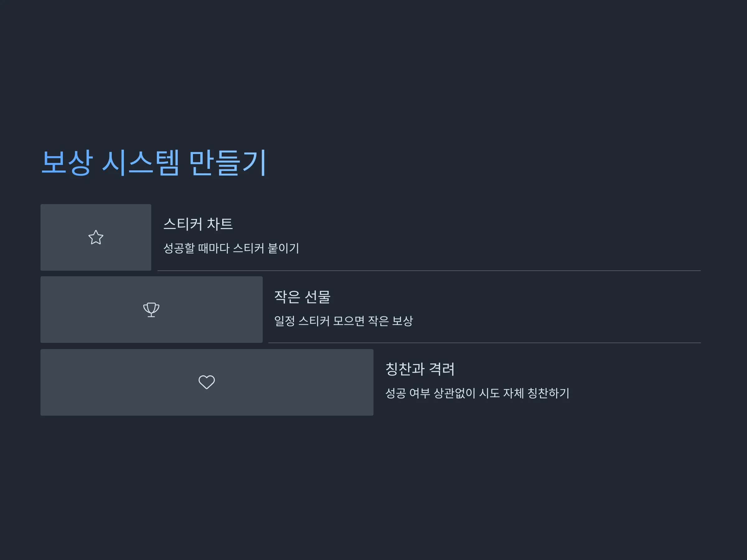Select the shortest gray bar containing the star
This screenshot has width=747, height=560.
coord(96,237)
